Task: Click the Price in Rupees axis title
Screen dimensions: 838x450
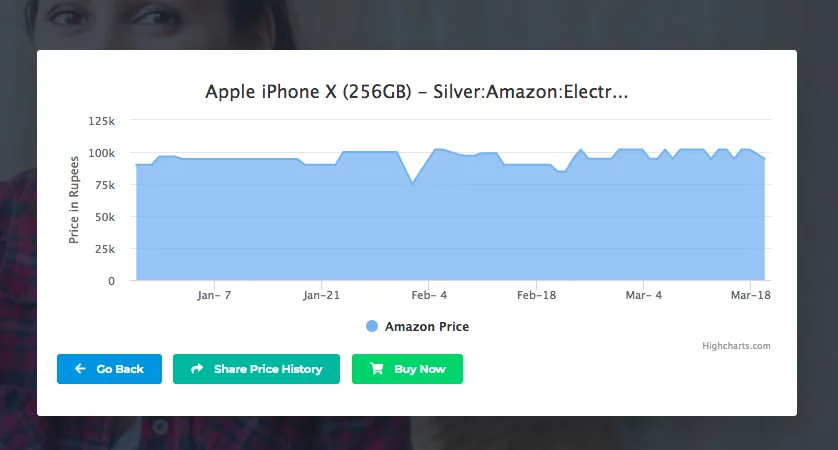Action: 74,201
